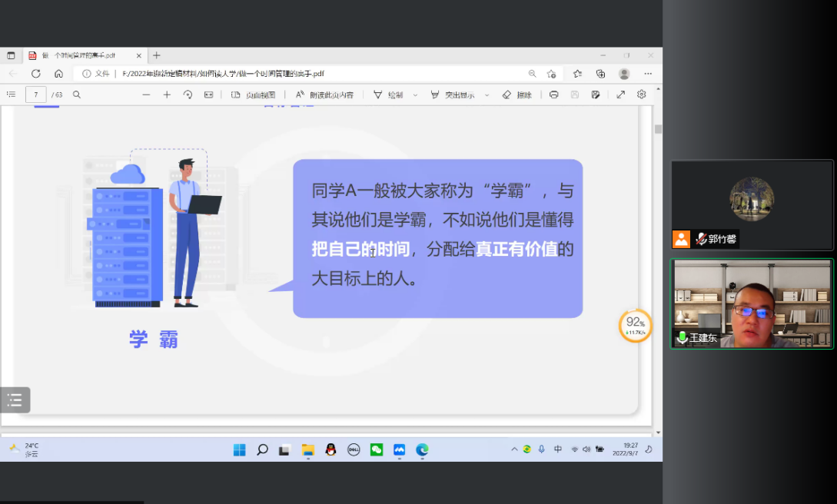This screenshot has width=837, height=504.
Task: Toggle the Erase tool
Action: point(516,94)
